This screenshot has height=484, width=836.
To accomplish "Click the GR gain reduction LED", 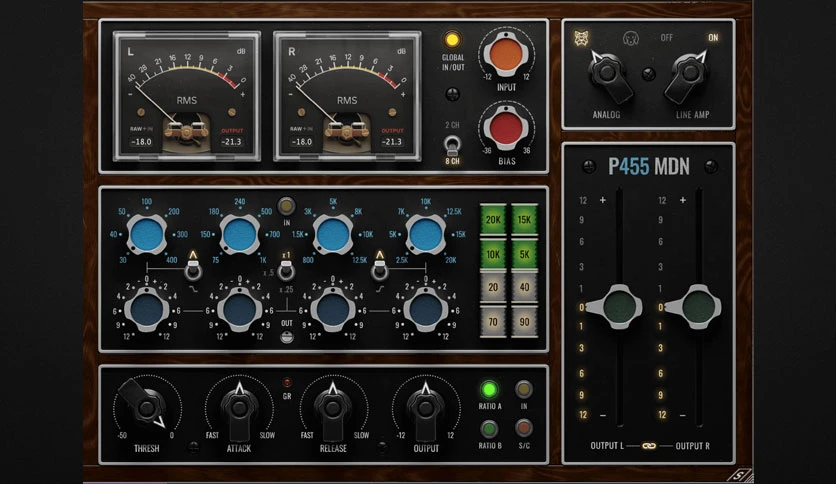I will 287,383.
